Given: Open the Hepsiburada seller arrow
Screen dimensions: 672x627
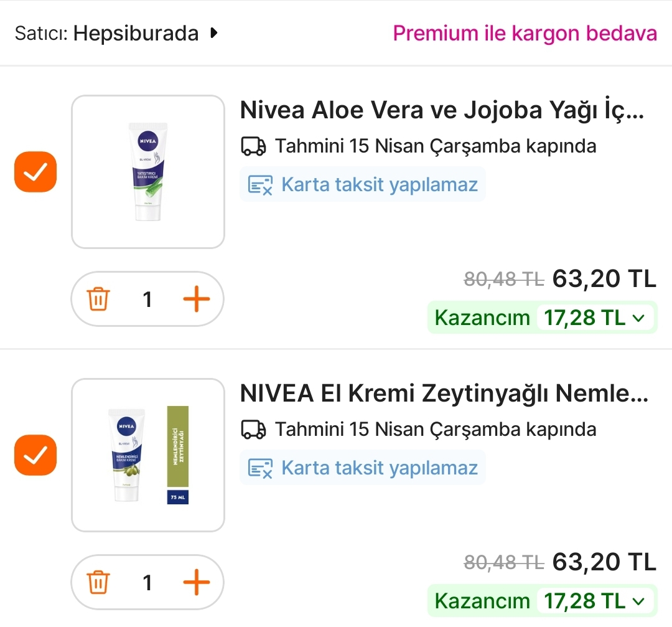Looking at the screenshot, I should [214, 33].
